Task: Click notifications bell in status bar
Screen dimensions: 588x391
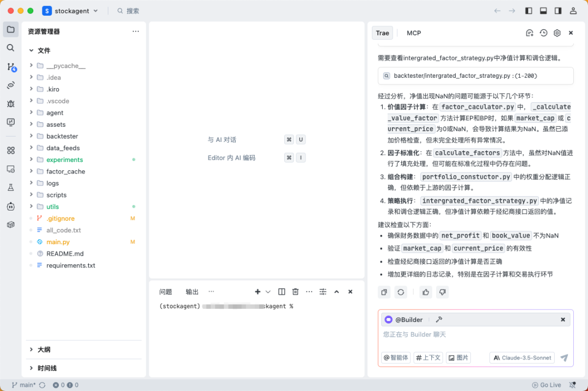Action: tap(573, 385)
